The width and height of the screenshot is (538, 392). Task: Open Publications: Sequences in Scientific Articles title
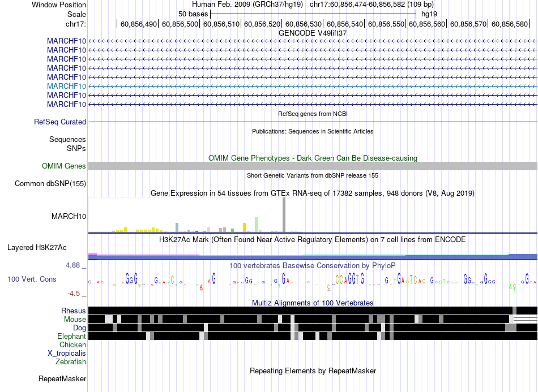[313, 131]
